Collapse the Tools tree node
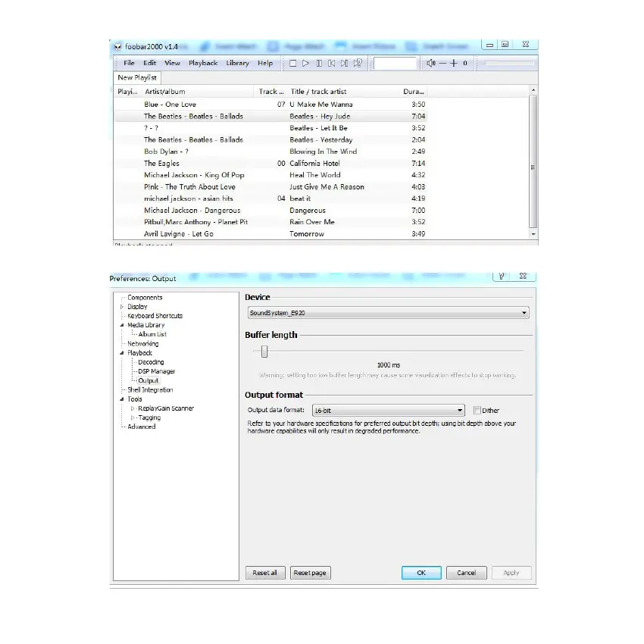The height and width of the screenshot is (644, 644). coord(122,399)
